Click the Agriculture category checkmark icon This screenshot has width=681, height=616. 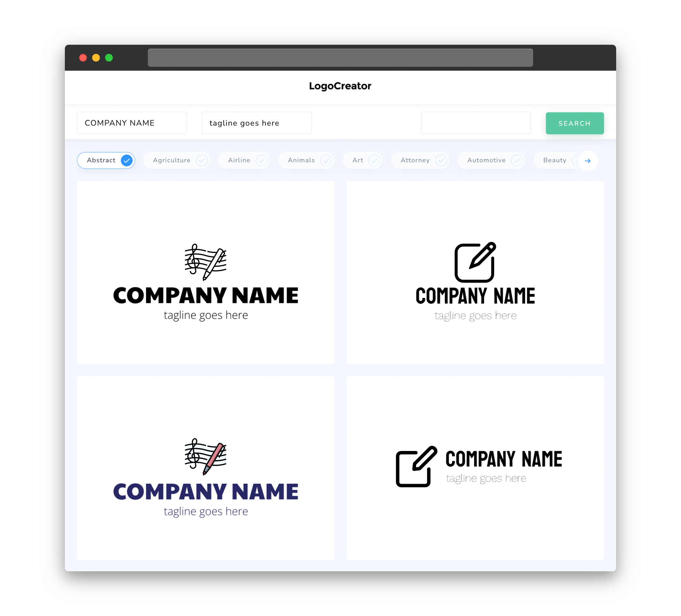[202, 160]
